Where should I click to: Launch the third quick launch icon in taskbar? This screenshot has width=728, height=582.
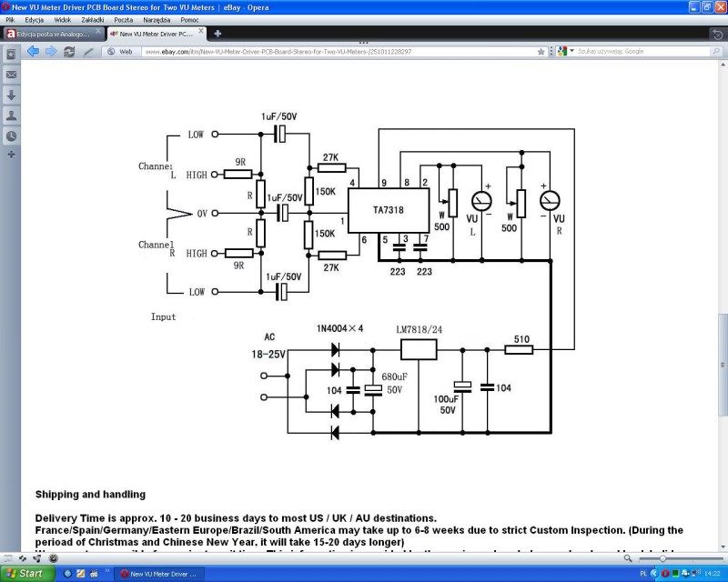[94, 574]
